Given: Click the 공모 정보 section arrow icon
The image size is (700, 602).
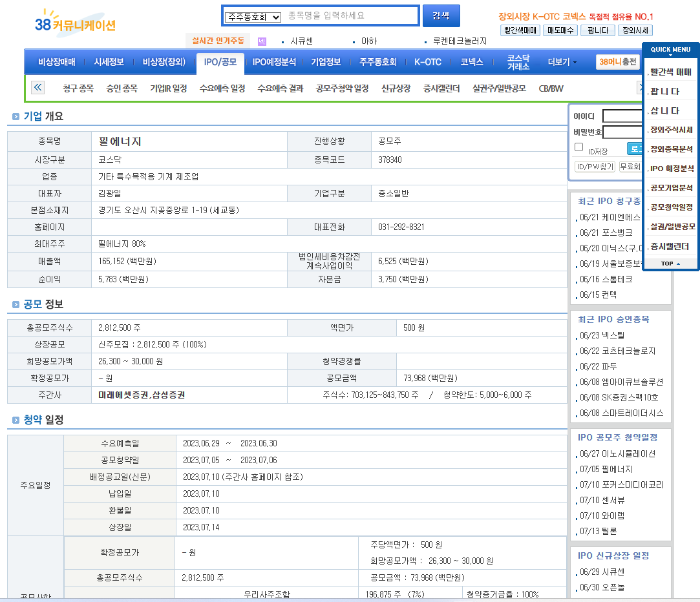Looking at the screenshot, I should pos(16,305).
